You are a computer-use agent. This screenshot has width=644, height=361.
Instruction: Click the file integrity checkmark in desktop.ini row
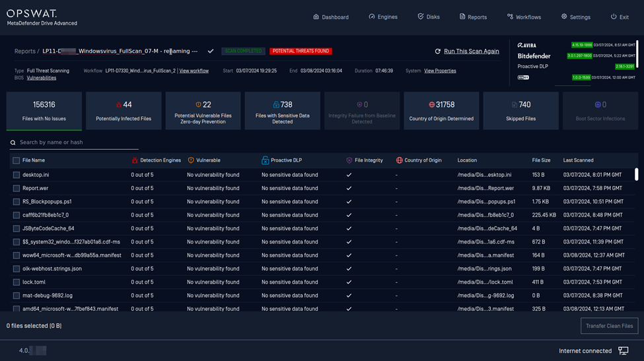point(349,175)
